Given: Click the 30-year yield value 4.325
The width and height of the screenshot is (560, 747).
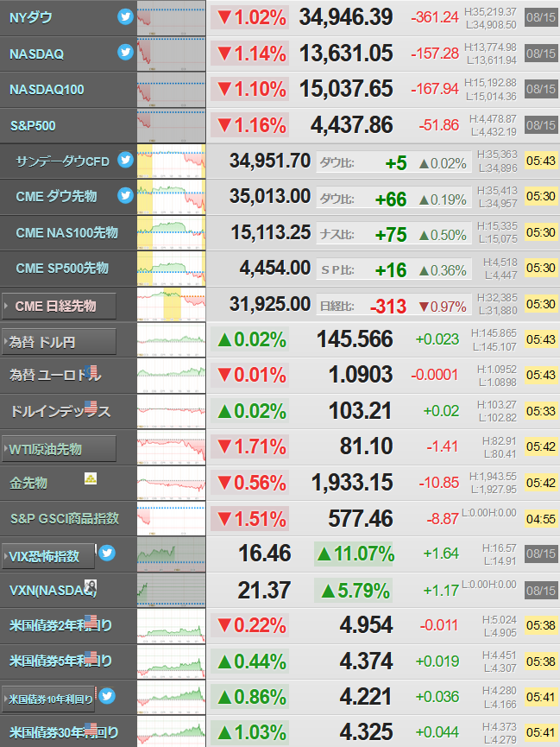Looking at the screenshot, I should point(366,732).
